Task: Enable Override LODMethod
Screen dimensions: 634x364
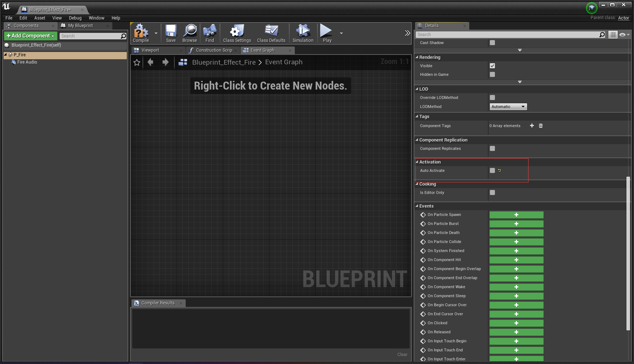Action: point(492,97)
